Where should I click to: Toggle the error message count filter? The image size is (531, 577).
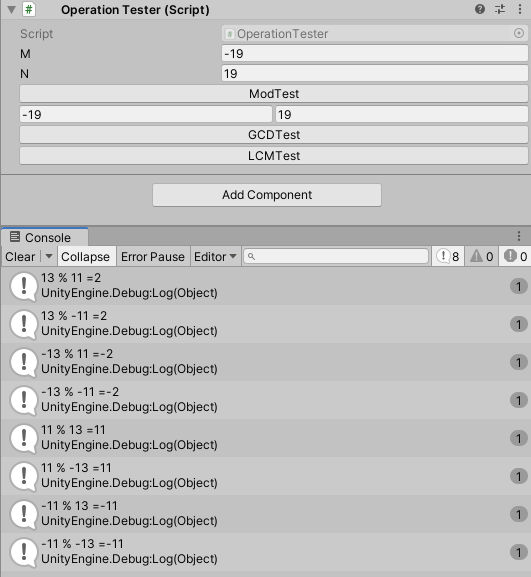coord(515,256)
